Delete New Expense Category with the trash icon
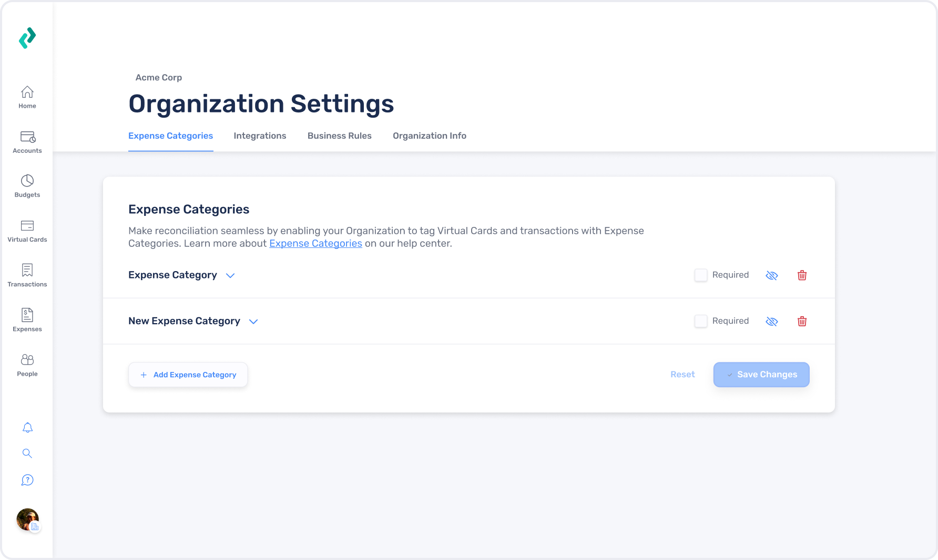This screenshot has width=938, height=560. [802, 321]
